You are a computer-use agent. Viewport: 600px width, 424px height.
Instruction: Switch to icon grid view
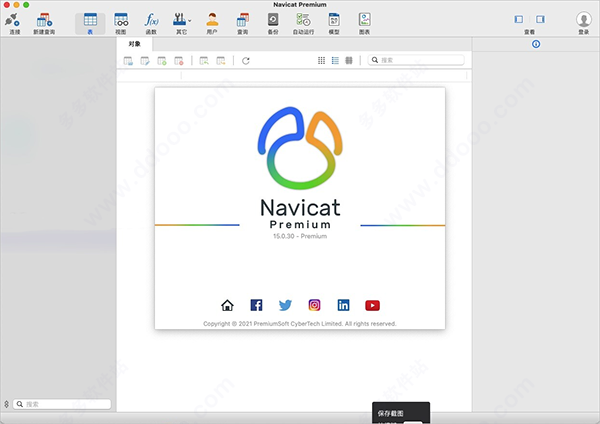tap(321, 60)
